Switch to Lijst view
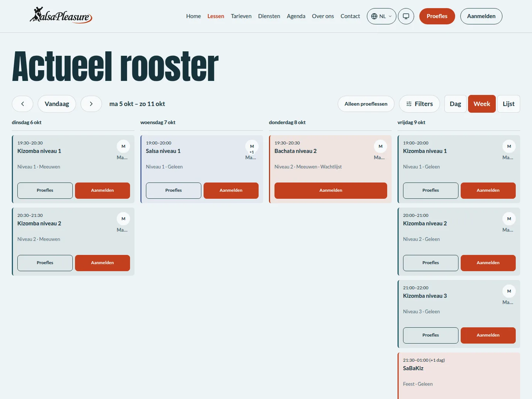The height and width of the screenshot is (399, 532). (509, 104)
